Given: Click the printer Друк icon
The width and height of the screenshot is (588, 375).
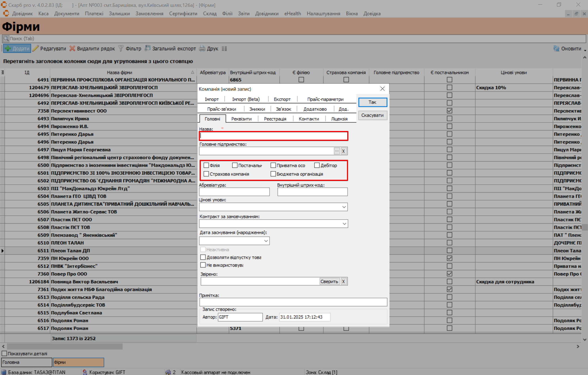Looking at the screenshot, I should point(202,48).
